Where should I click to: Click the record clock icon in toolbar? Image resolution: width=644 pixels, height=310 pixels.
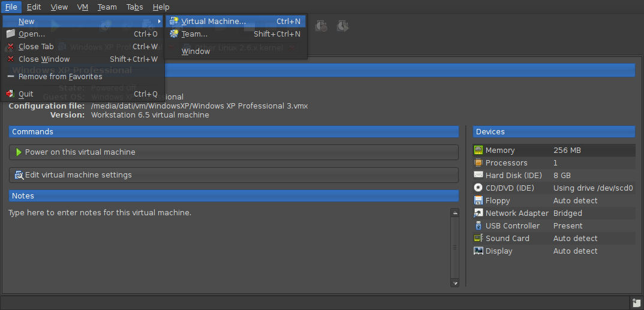[x=321, y=26]
